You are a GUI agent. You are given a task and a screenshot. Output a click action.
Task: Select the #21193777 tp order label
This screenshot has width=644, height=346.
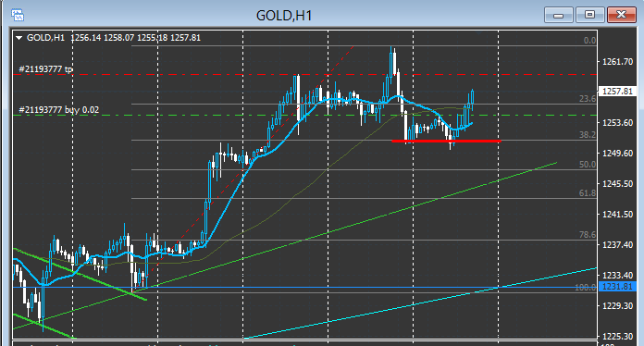pos(45,69)
